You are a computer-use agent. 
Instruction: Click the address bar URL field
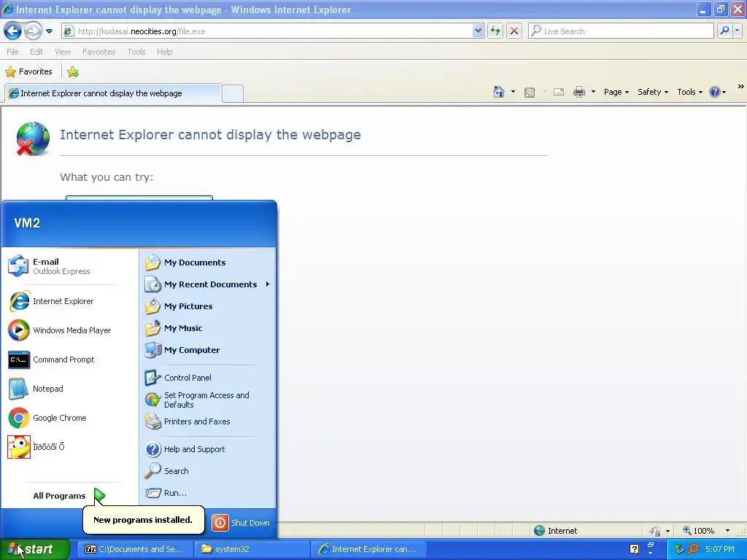coord(267,31)
